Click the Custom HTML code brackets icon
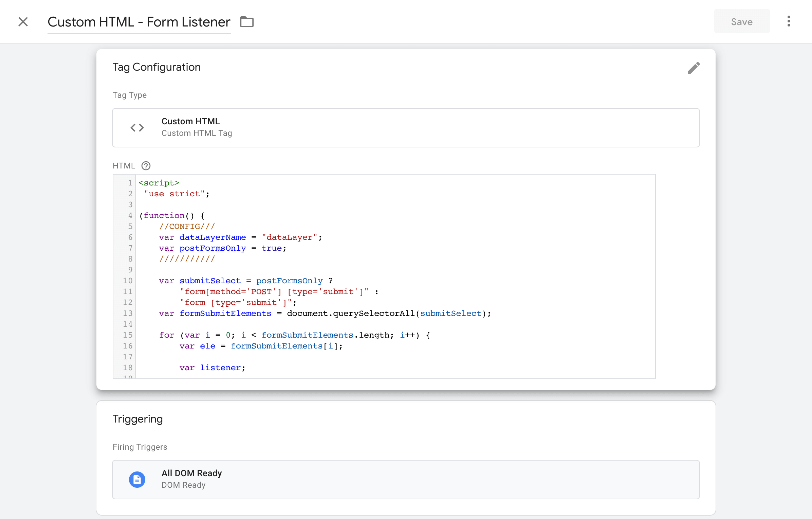The image size is (812, 519). [137, 128]
